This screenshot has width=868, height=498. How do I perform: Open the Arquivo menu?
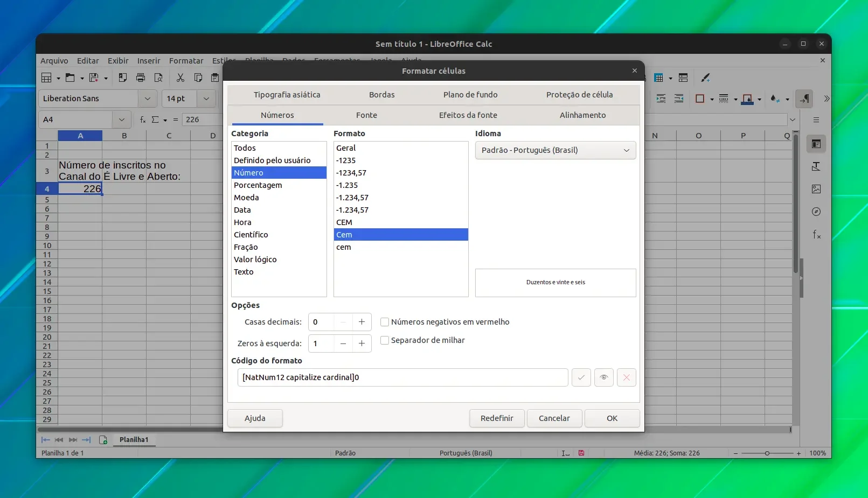tap(54, 61)
